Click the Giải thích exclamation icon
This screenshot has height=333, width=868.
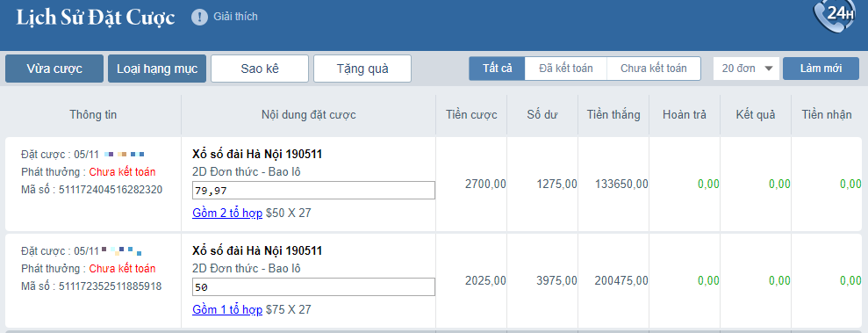pyautogui.click(x=199, y=18)
